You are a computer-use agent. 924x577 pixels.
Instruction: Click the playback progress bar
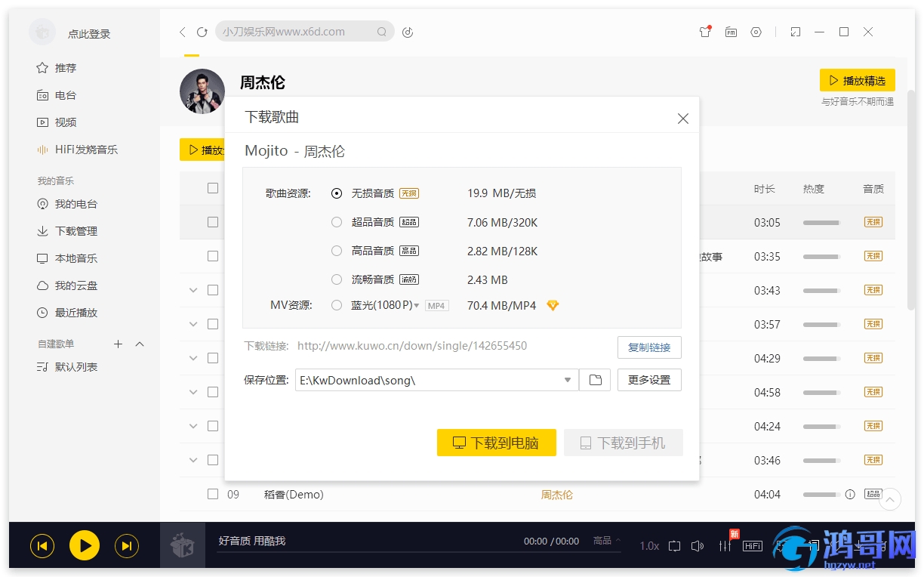click(x=418, y=552)
